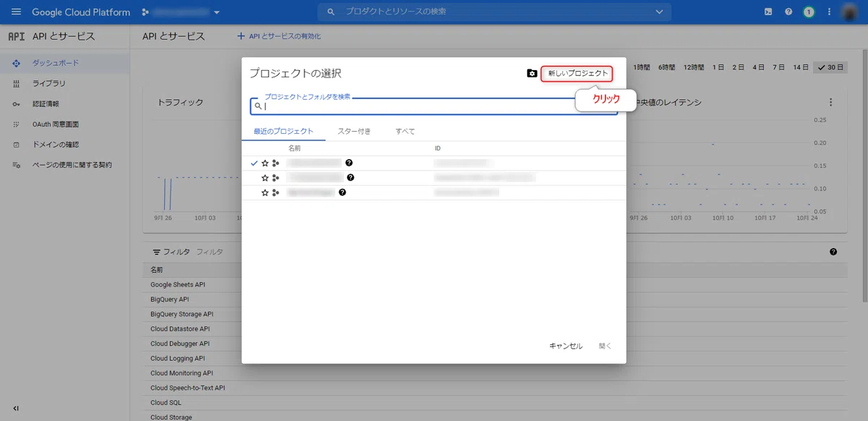Select the 7 日 time range
Screen dimensions: 868x421
[778, 67]
